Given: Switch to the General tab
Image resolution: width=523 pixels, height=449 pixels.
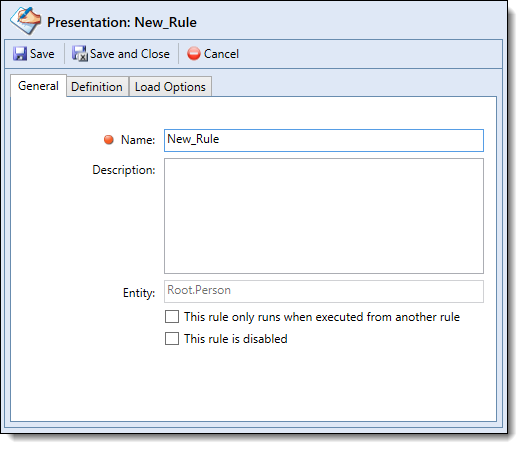Looking at the screenshot, I should (x=38, y=86).
